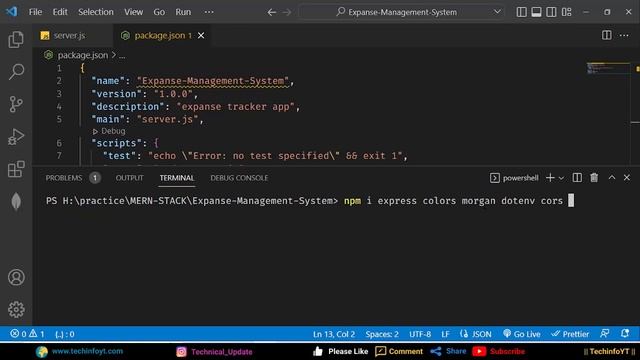Screen dimensions: 640x360
Task: Open the Selection menu
Action: 96,12
